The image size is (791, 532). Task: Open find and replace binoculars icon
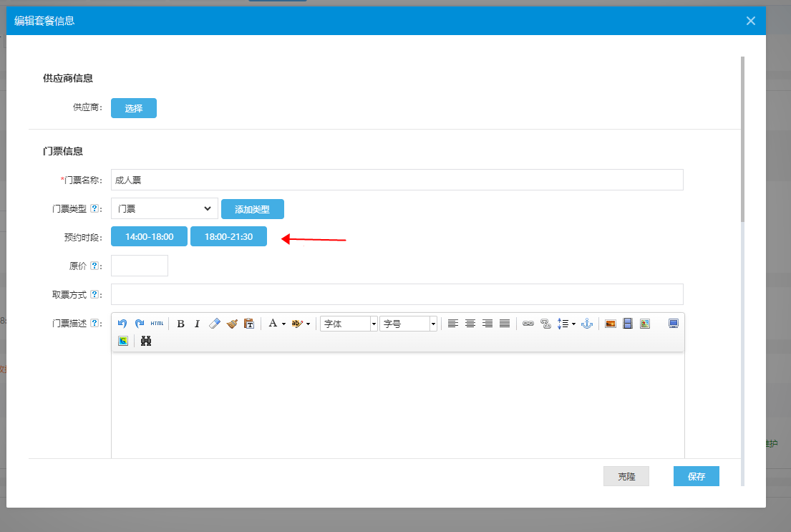coord(146,342)
